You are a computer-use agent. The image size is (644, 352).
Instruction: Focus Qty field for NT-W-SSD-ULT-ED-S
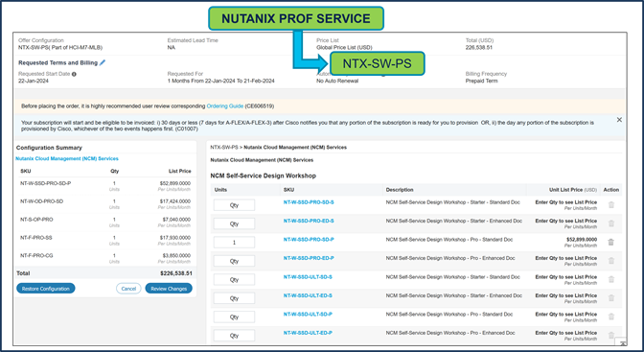coord(234,298)
